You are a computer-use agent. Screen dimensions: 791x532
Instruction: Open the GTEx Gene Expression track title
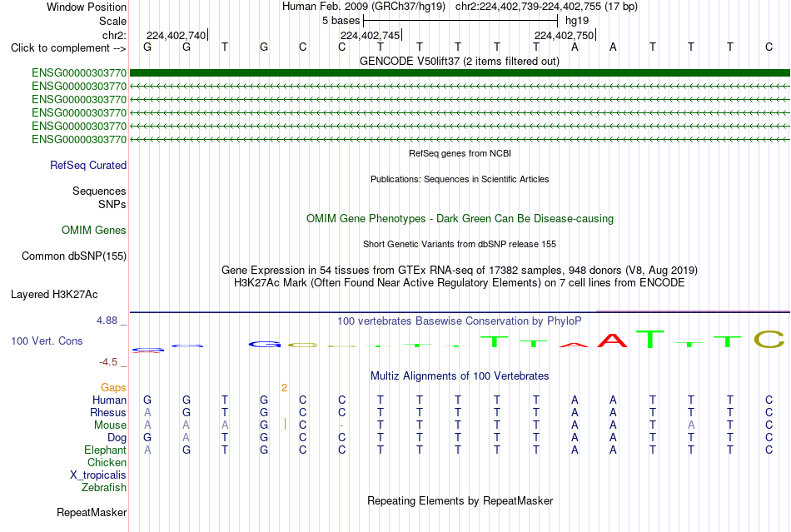point(460,271)
